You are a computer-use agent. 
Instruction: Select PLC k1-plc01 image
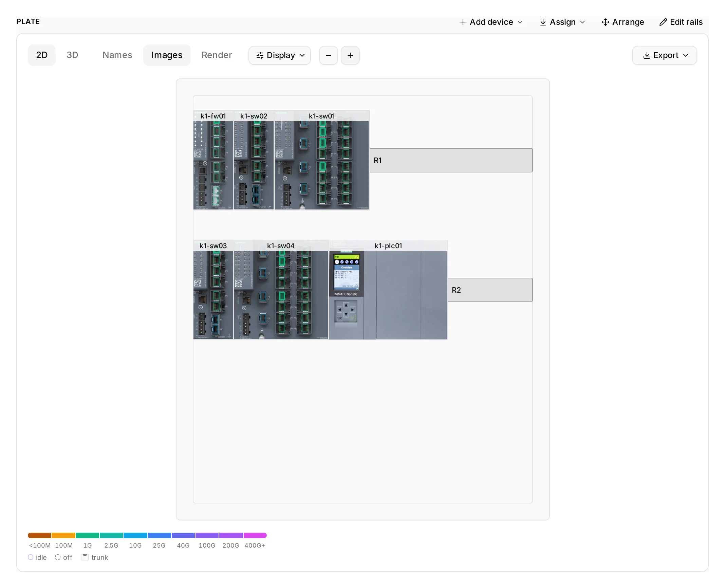point(388,290)
